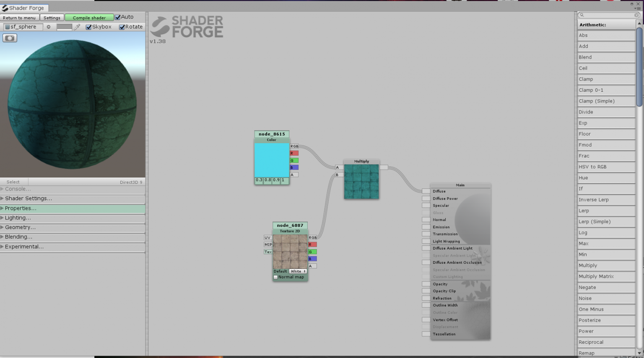
Task: Click the Compile shader button
Action: point(89,18)
